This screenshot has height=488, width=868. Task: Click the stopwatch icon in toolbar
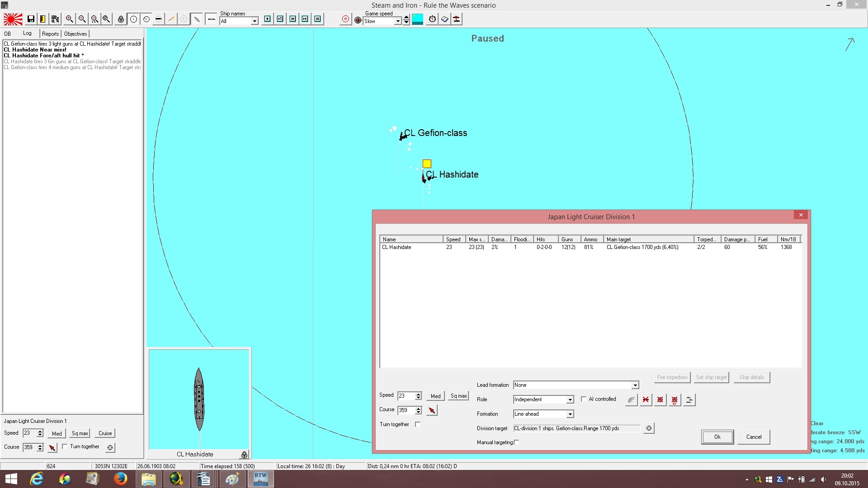coord(432,19)
